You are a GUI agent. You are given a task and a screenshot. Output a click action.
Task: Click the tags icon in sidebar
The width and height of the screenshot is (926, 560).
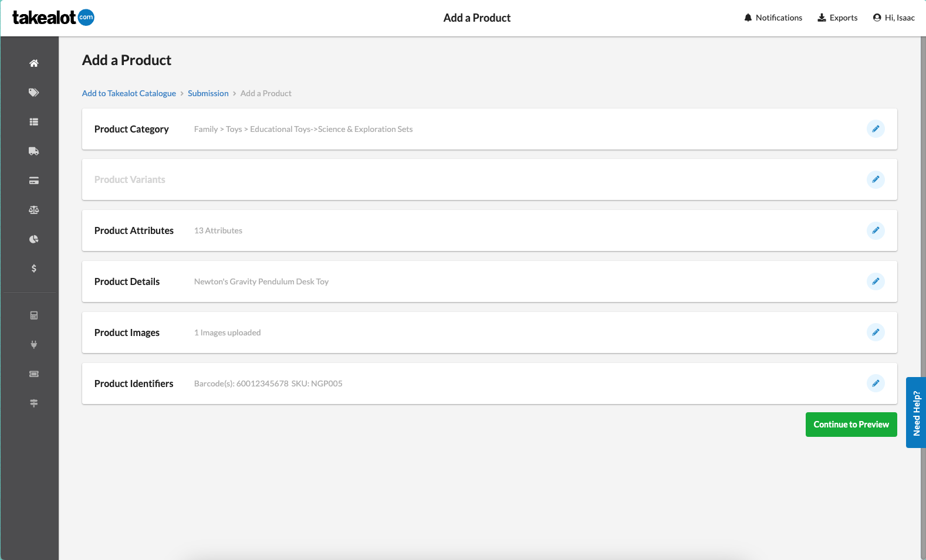click(34, 93)
